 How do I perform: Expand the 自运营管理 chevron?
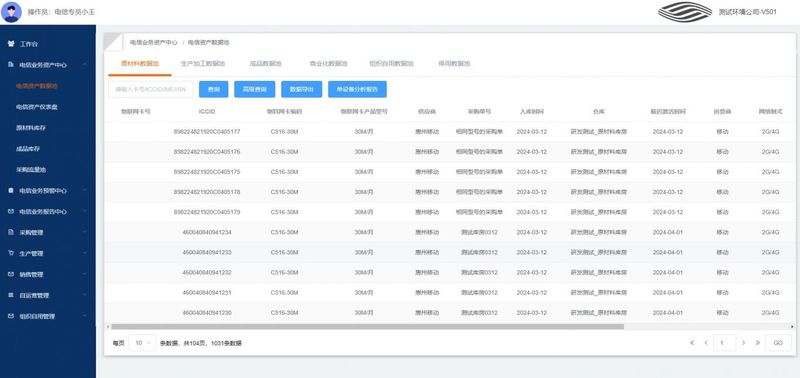84,295
